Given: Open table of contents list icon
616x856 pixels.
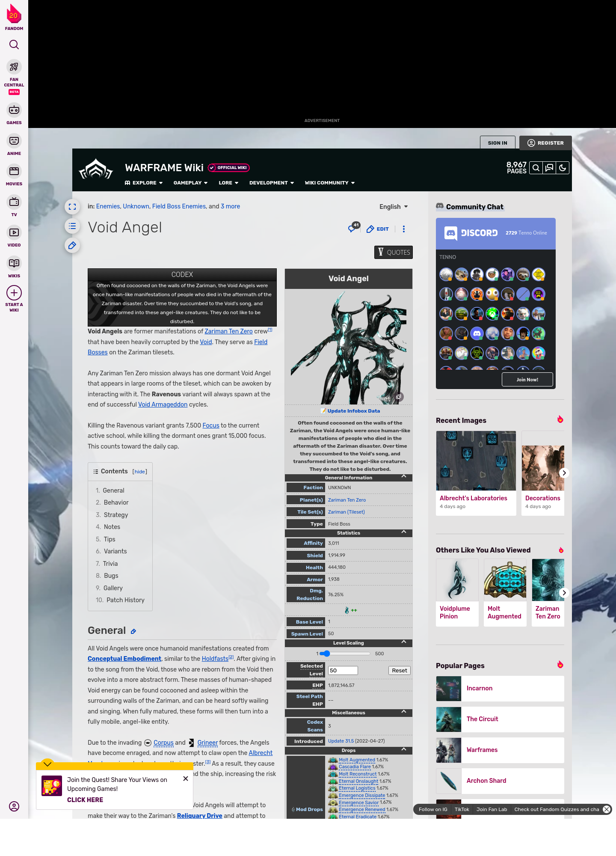Looking at the screenshot, I should click(x=72, y=226).
